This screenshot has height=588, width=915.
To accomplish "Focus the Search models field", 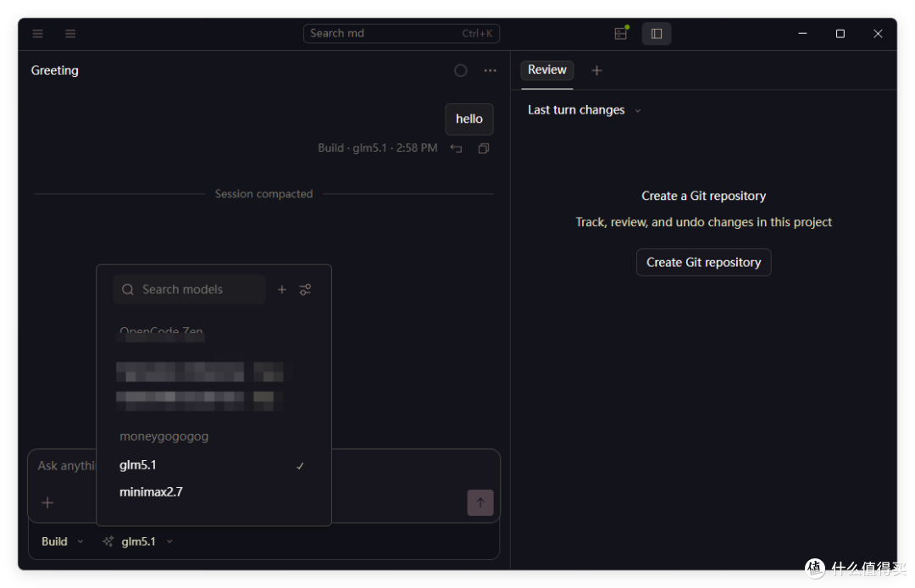I will [190, 289].
